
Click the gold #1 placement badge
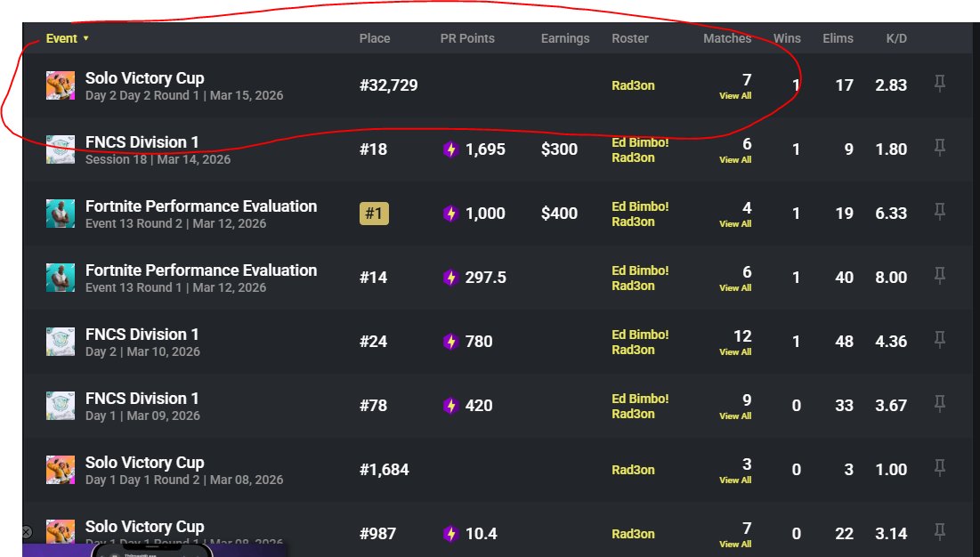tap(374, 214)
